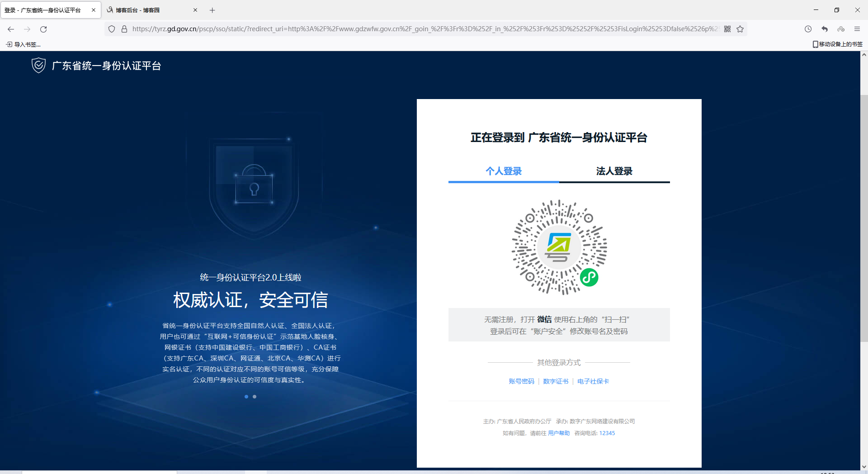Open a new browser tab
Screen dimensions: 868x474
pyautogui.click(x=212, y=10)
